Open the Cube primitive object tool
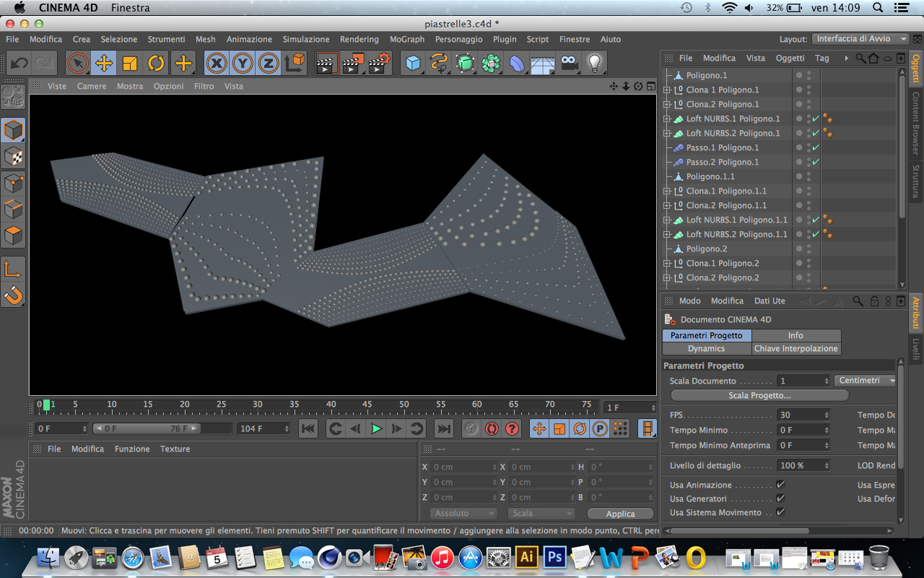Screen dimensions: 924x578 coord(413,64)
